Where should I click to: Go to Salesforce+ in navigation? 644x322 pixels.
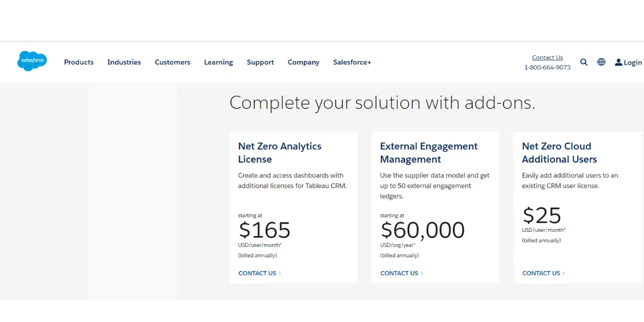coord(352,62)
